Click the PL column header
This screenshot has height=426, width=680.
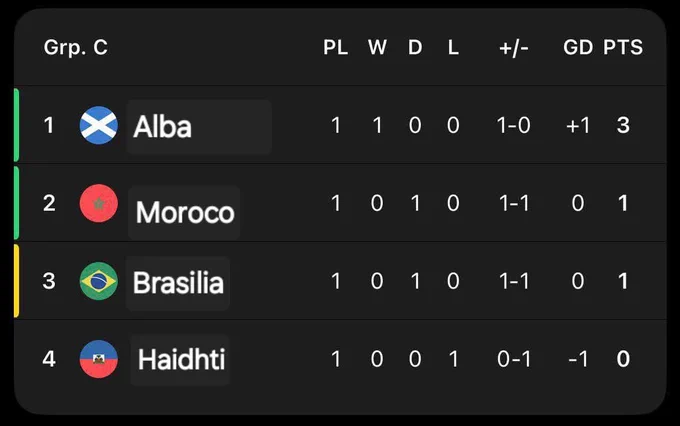336,47
